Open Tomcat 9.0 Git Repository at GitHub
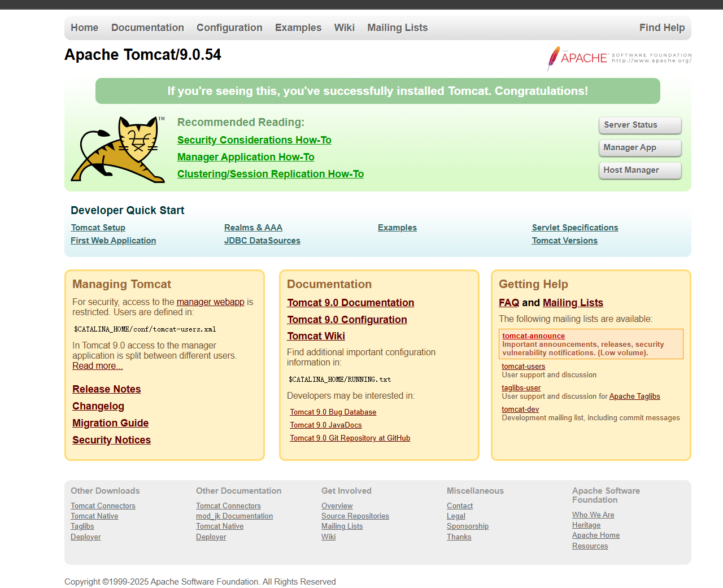723x588 pixels. 350,438
